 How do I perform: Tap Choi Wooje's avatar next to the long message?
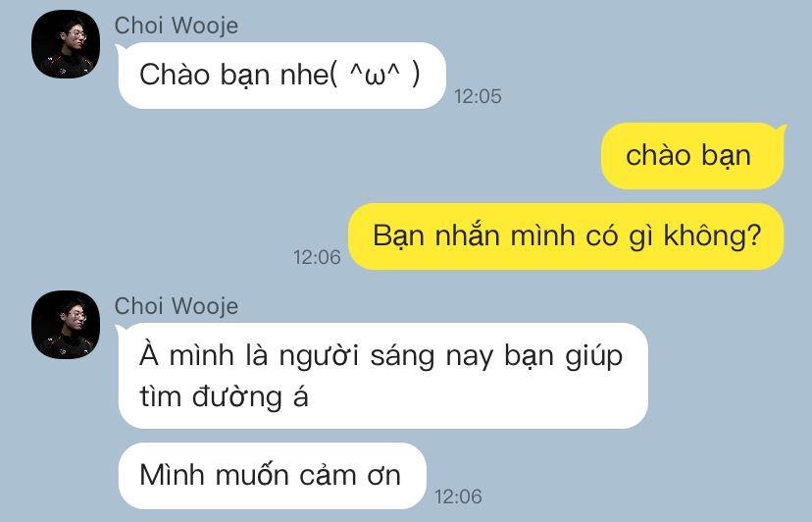(x=66, y=325)
